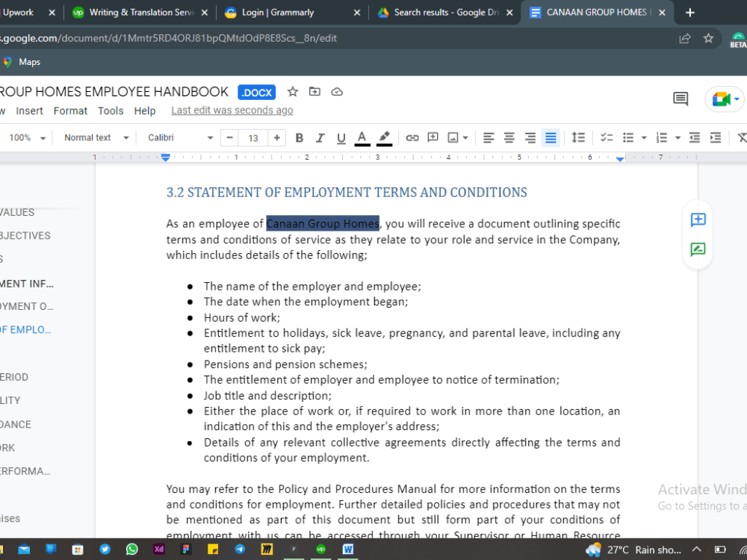
Task: Open WhatsApp from the taskbar
Action: pos(132,550)
